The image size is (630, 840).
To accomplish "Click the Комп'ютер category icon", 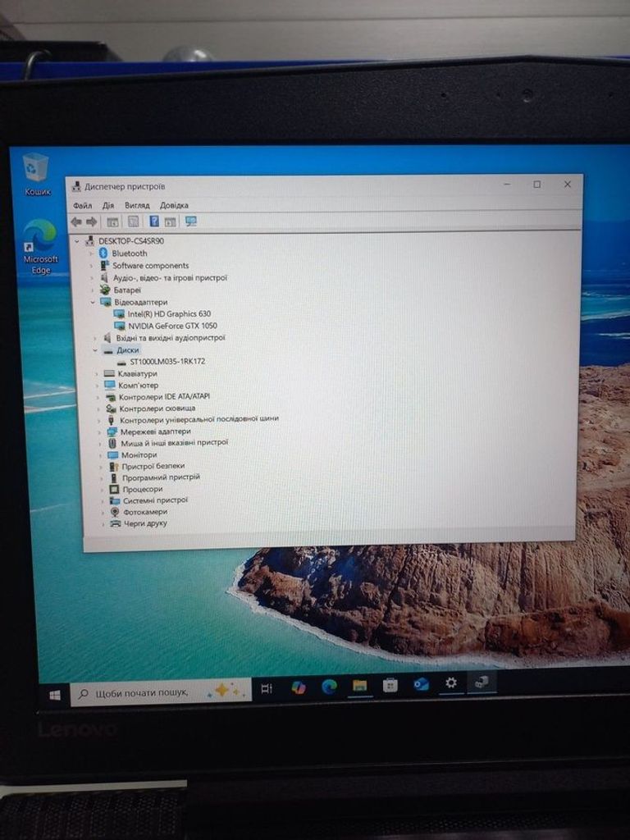I will pos(110,386).
